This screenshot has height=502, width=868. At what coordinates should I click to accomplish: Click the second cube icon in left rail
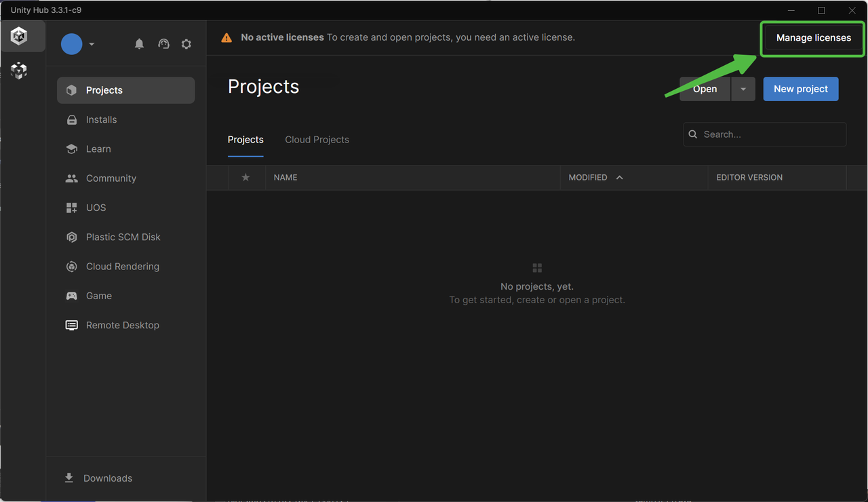pos(19,71)
